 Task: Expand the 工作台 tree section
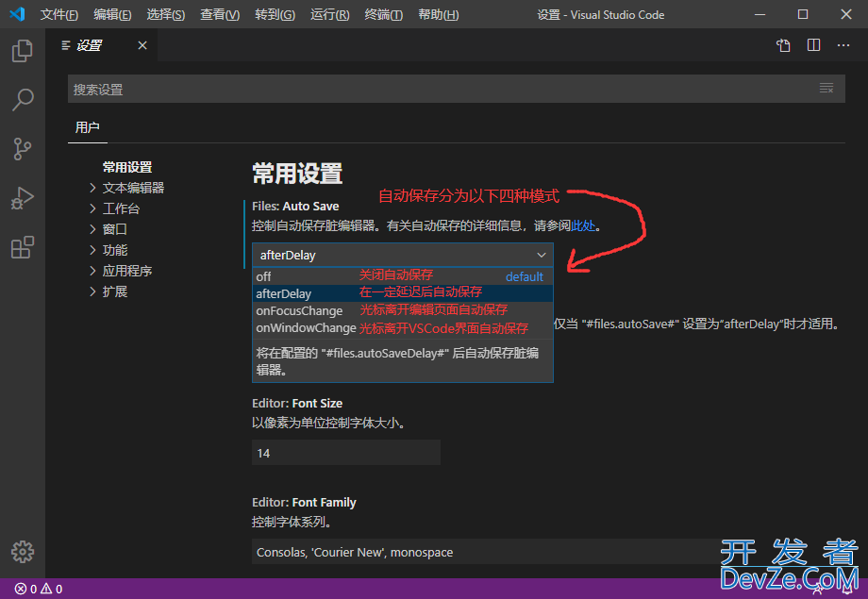(x=114, y=208)
